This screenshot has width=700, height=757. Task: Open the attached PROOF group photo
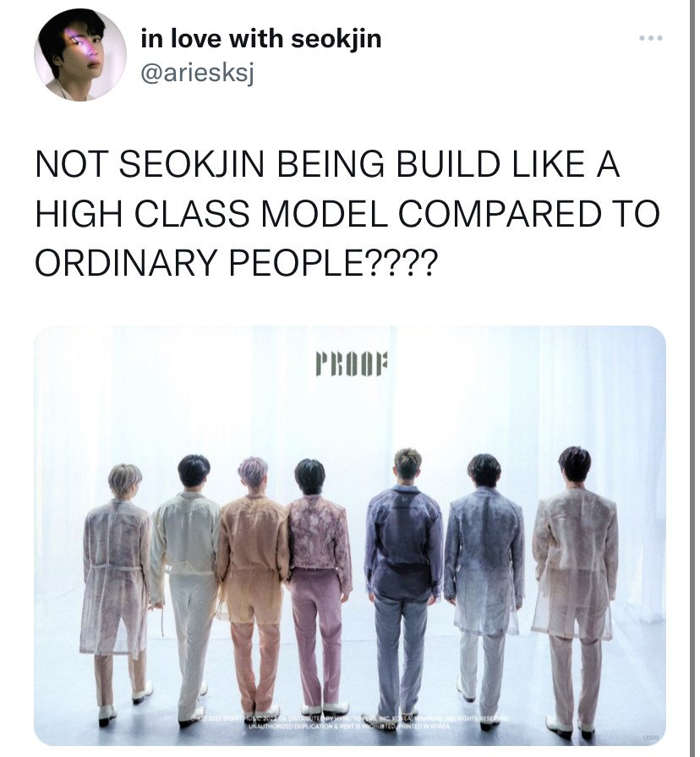(350, 535)
